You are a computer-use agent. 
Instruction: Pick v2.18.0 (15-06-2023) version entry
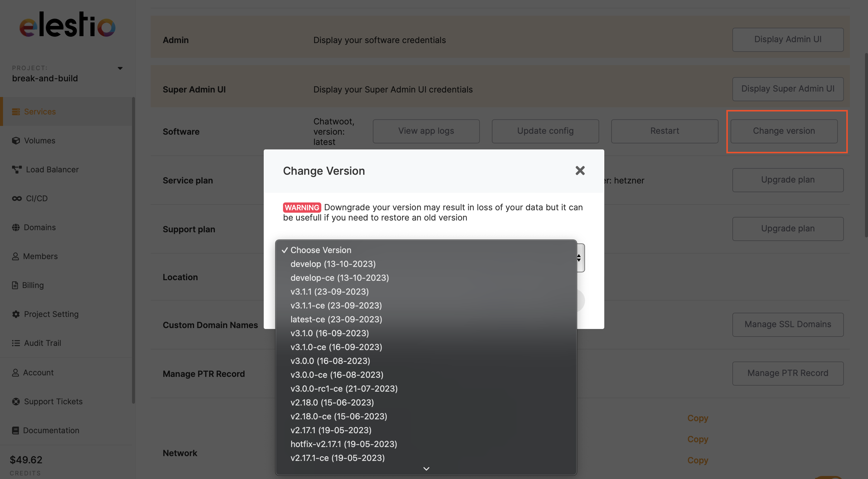pyautogui.click(x=332, y=402)
